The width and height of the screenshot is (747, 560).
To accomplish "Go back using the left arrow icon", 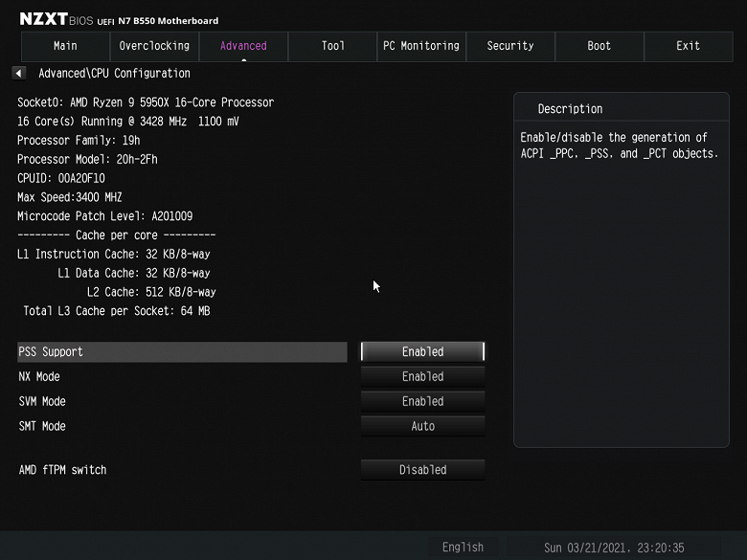I will 18,74.
